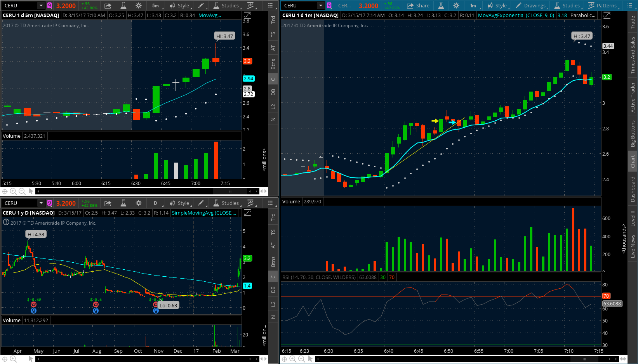This screenshot has height=364, width=638.
Task: Open Patterns on the 1m chart toolbar
Action: coord(603,5)
